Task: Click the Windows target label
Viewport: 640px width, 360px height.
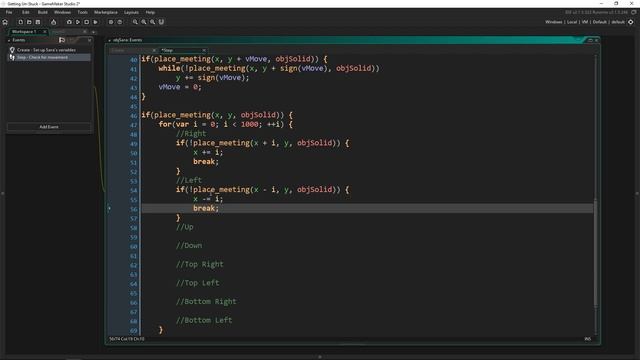Action: [x=553, y=22]
